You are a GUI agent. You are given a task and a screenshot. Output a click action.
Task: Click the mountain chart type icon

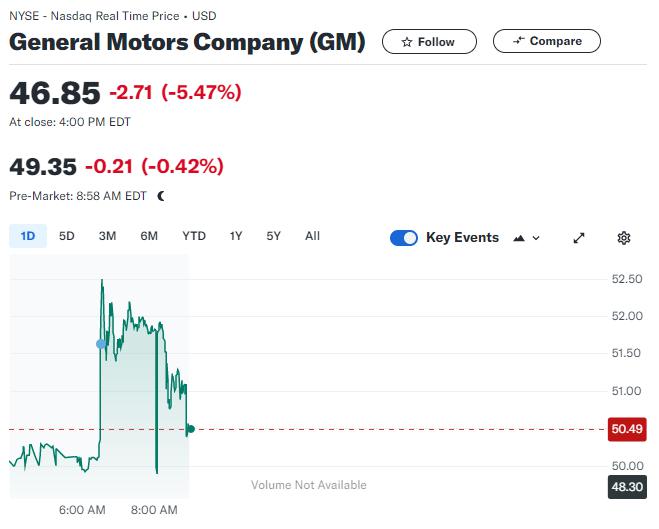[518, 238]
